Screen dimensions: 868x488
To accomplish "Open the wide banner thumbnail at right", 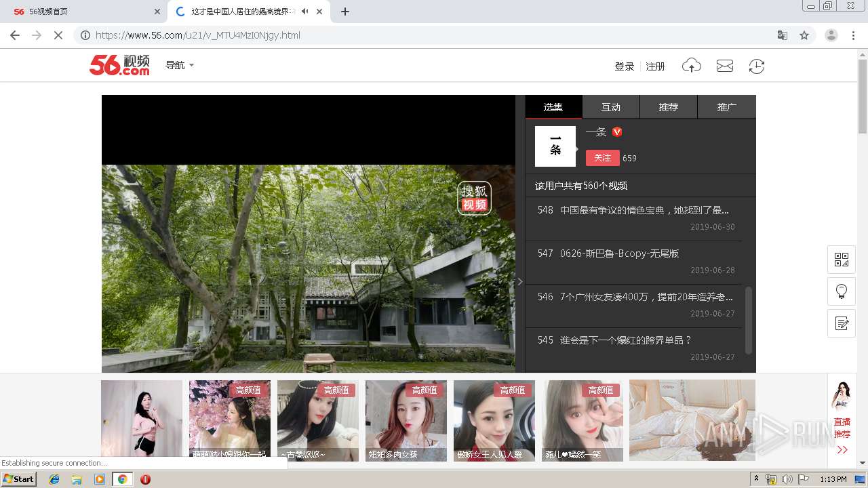I will tap(692, 420).
